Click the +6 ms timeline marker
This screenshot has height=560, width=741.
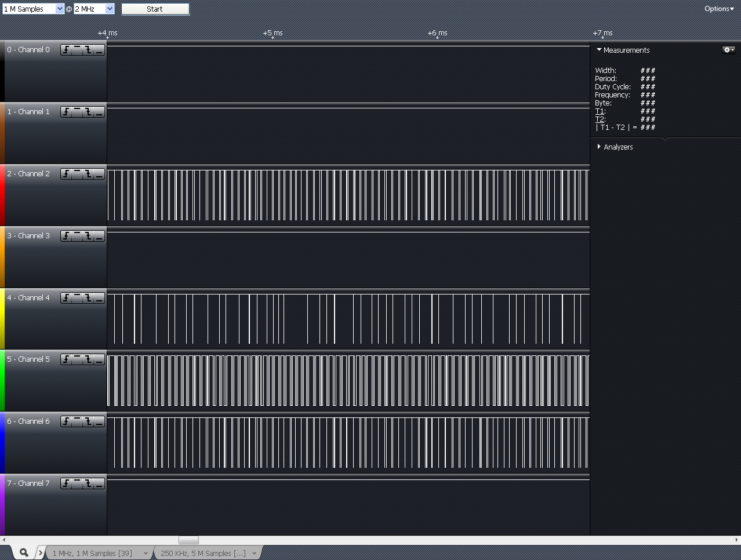tap(437, 34)
